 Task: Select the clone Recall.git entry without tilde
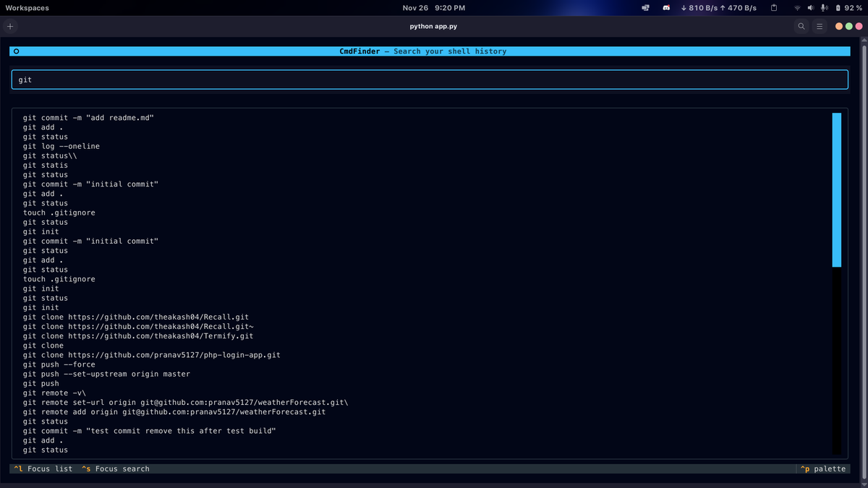(136, 317)
